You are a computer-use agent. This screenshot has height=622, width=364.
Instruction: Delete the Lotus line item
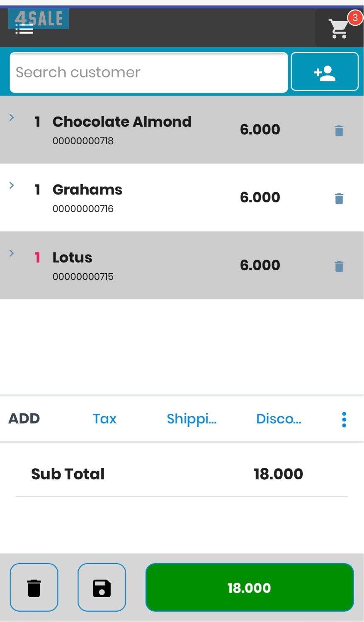[339, 266]
